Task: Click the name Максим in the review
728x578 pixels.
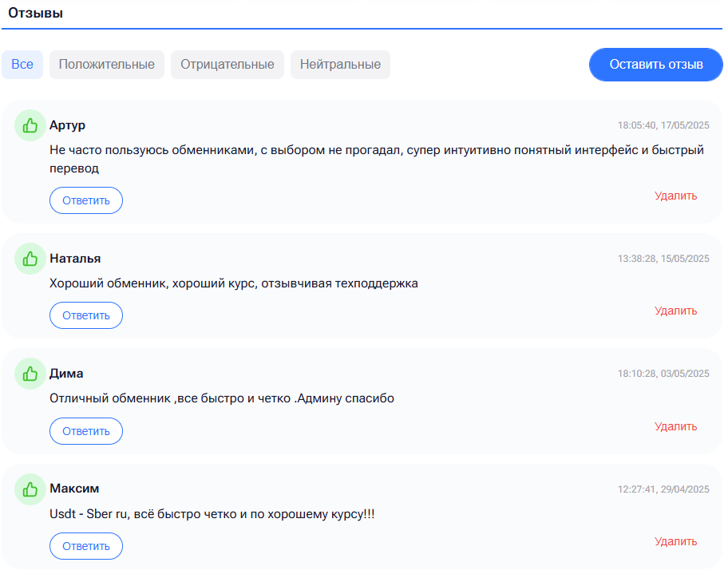Action: coord(74,489)
